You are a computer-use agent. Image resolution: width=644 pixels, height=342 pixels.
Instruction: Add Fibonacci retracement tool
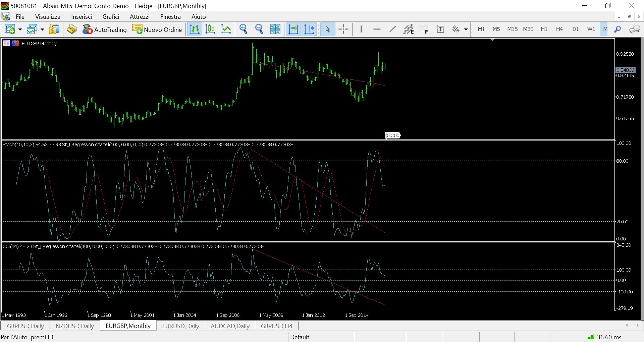(x=424, y=30)
